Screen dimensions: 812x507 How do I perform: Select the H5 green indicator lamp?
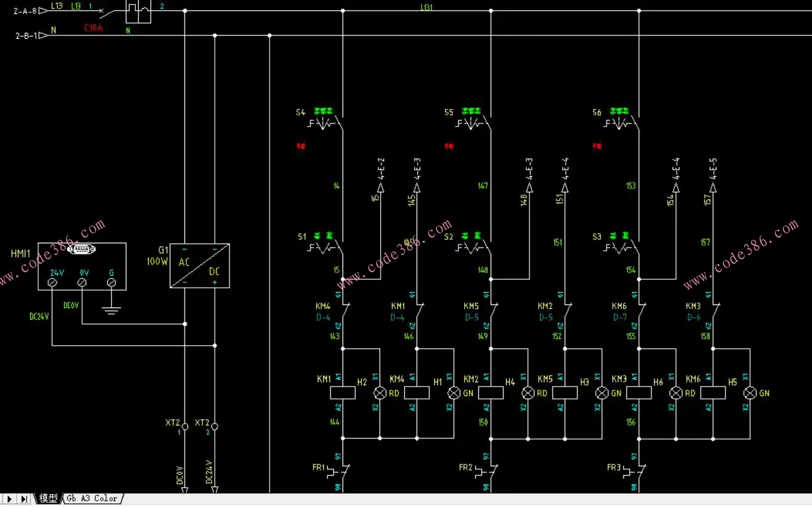(750, 393)
